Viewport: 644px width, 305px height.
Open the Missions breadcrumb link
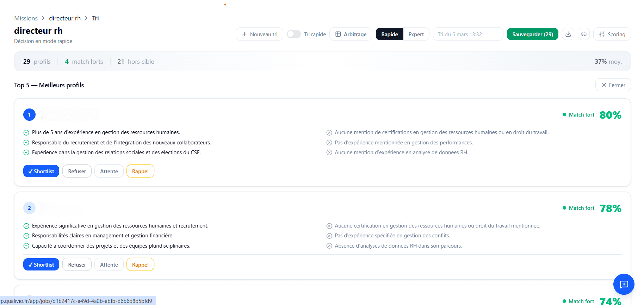[x=26, y=18]
